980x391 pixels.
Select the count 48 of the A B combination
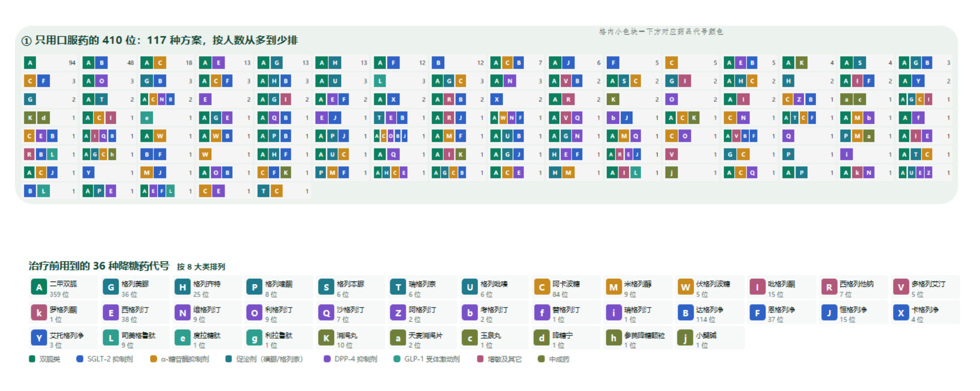[130, 63]
